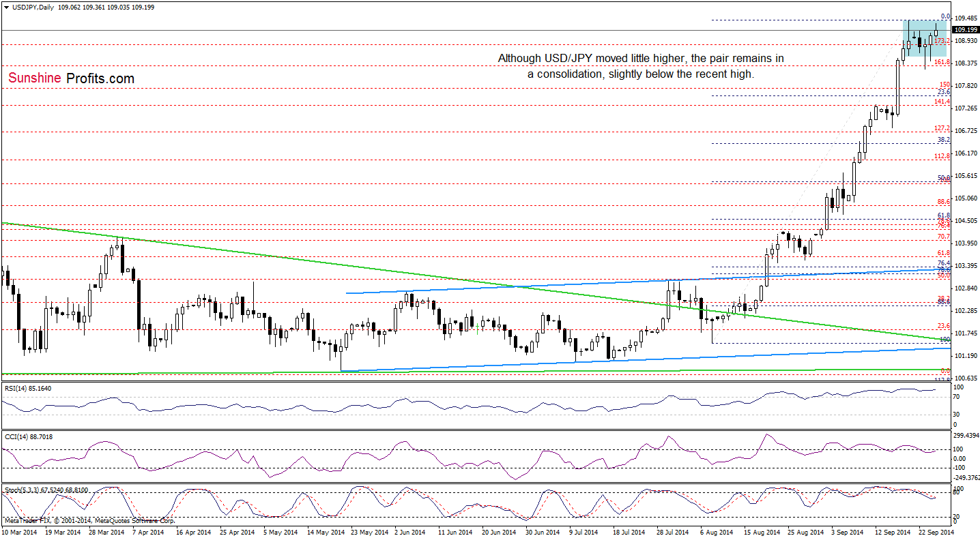980x538 pixels.
Task: Click the 127.2 Fibonacci level label
Action: pyautogui.click(x=942, y=128)
